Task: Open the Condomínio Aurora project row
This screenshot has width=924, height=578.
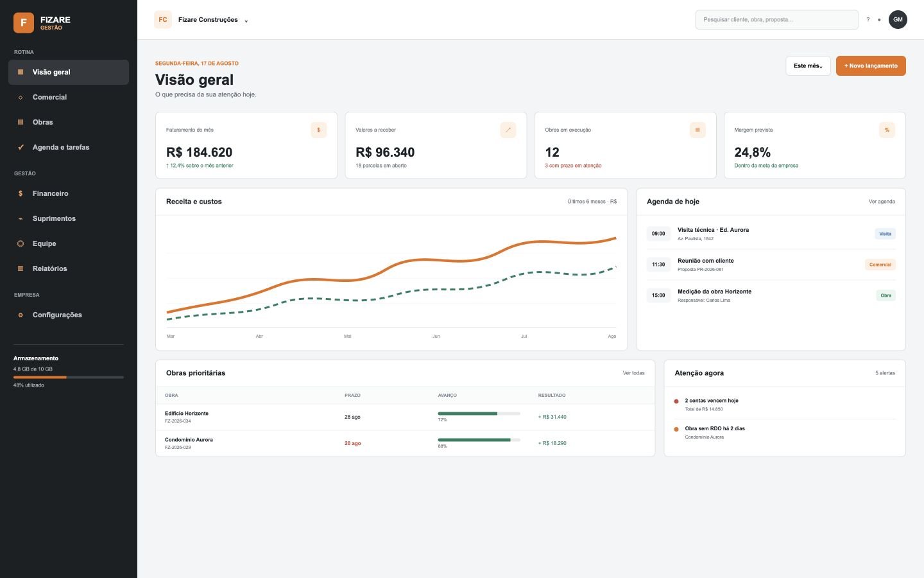Action: [x=405, y=443]
